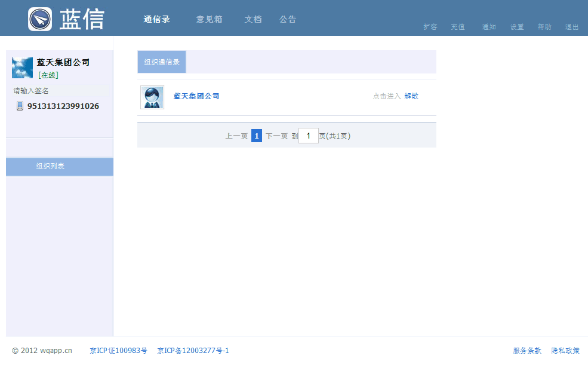The width and height of the screenshot is (588, 365).
Task: Open 通知 (notifications) in the top bar
Action: tap(488, 27)
